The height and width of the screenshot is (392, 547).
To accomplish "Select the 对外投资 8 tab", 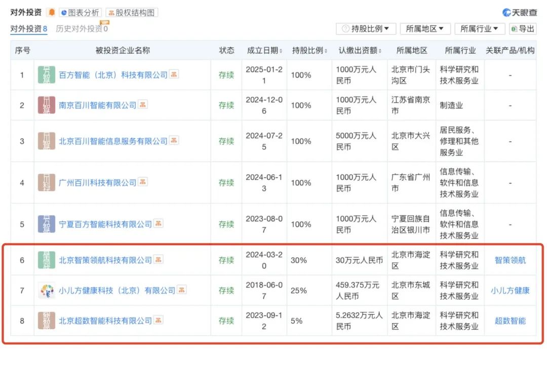I will point(28,29).
